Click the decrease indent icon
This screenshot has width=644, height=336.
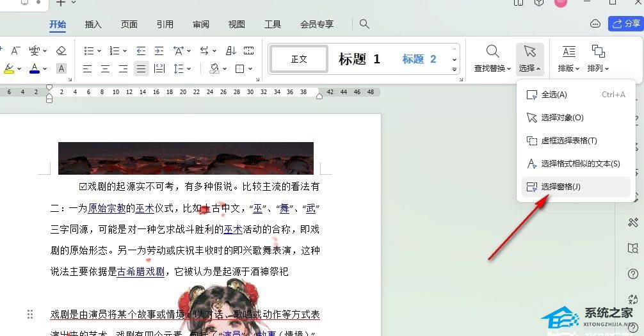pos(141,51)
